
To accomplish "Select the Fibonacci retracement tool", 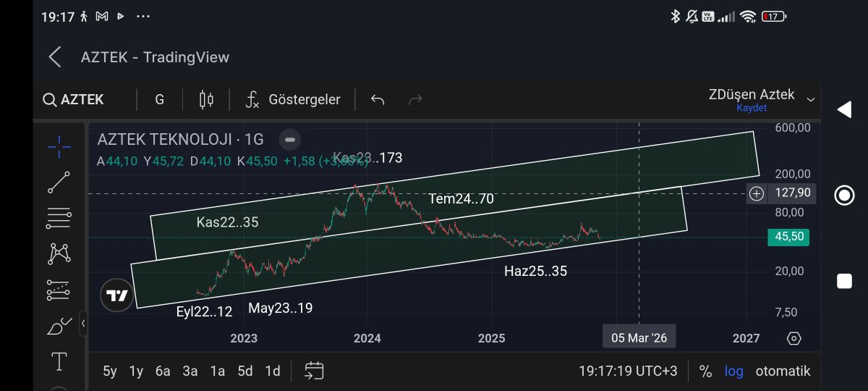I will point(59,217).
